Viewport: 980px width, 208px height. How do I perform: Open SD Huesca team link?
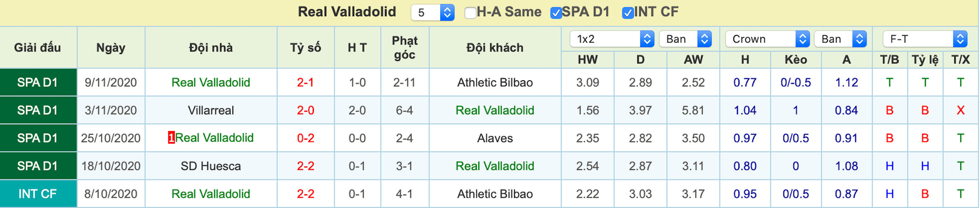[211, 166]
